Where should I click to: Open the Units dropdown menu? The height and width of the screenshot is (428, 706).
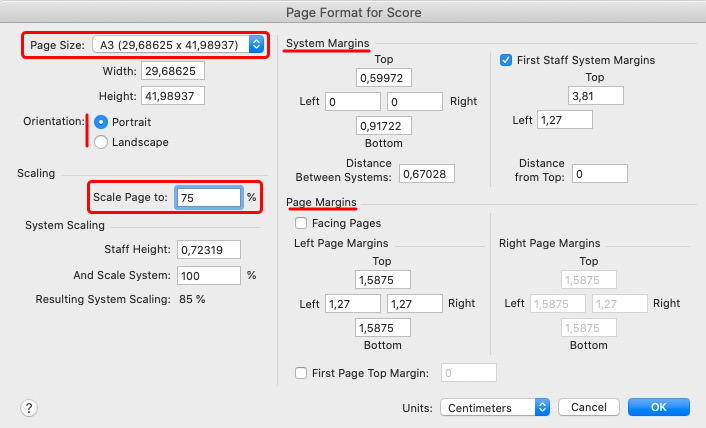pyautogui.click(x=495, y=408)
